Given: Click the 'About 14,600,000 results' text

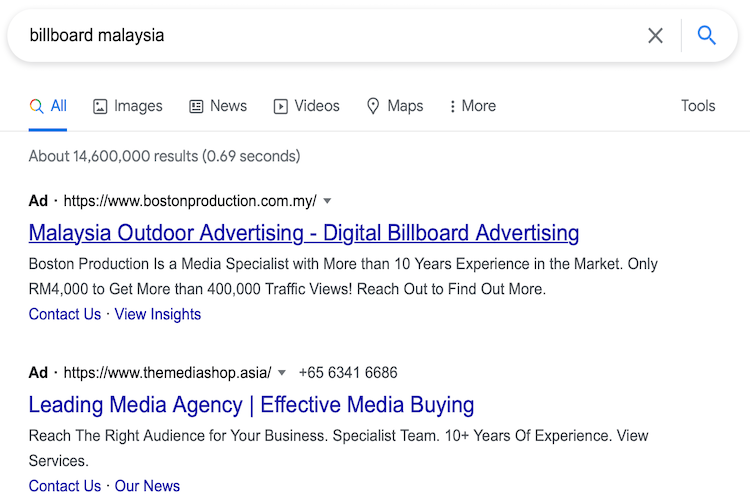Looking at the screenshot, I should pos(165,156).
